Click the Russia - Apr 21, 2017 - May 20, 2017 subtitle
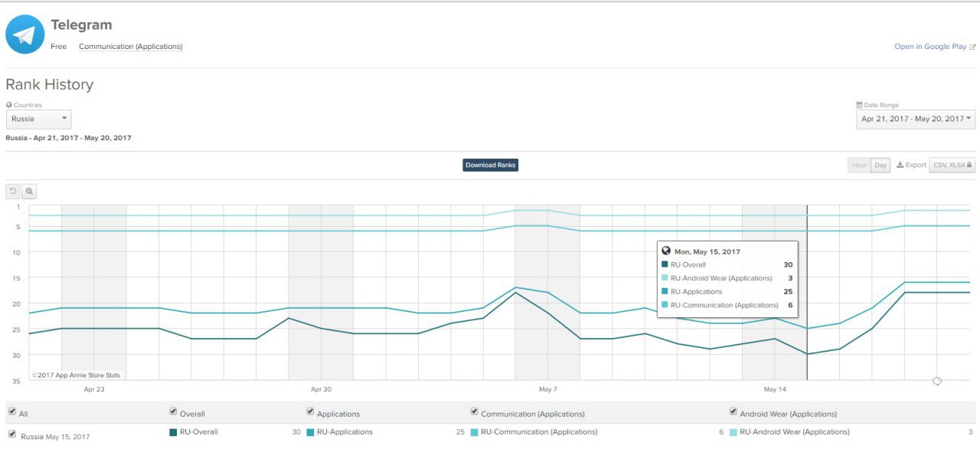Image resolution: width=980 pixels, height=449 pixels. point(68,138)
